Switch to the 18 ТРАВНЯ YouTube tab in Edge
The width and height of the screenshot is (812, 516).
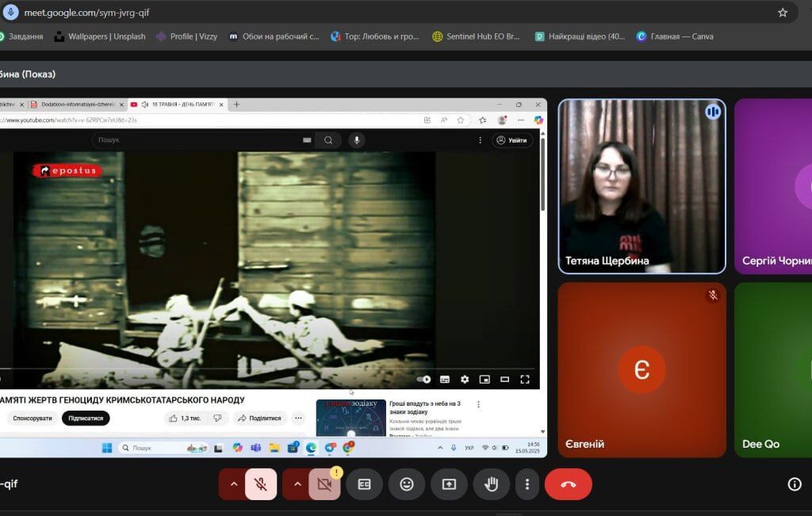[178, 105]
